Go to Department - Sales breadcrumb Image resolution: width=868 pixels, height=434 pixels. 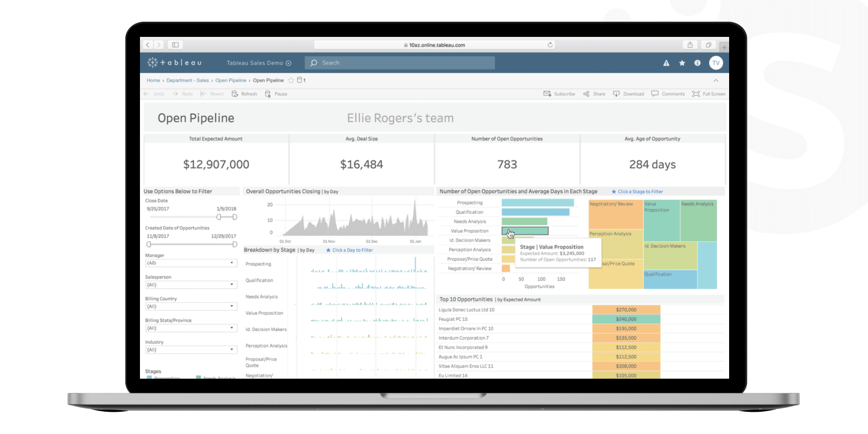[x=187, y=80]
